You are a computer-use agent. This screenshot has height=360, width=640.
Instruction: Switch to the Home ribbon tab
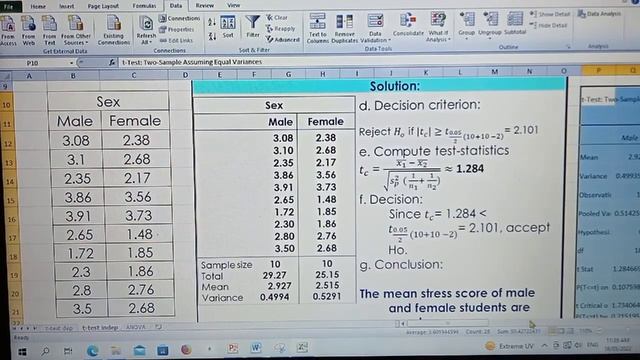point(38,6)
